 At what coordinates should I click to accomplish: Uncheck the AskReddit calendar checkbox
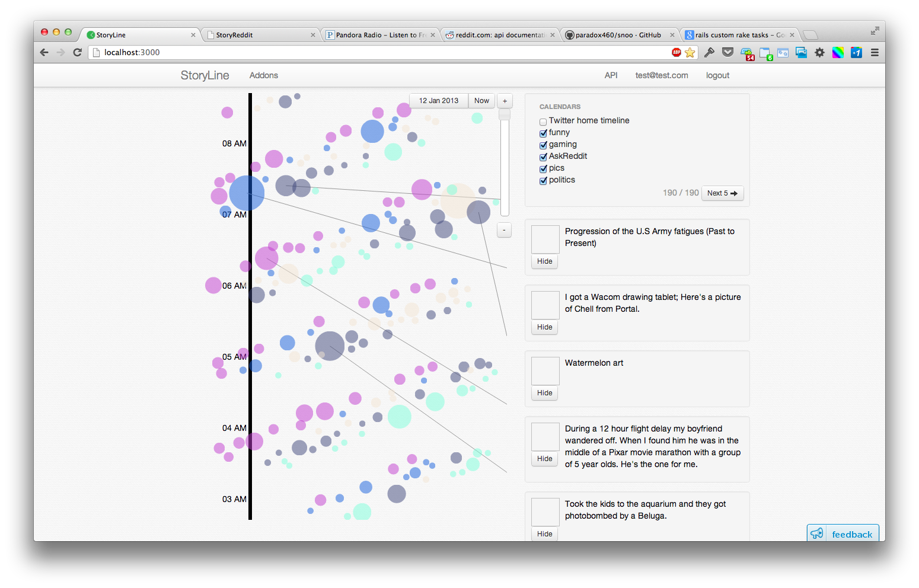coord(543,157)
